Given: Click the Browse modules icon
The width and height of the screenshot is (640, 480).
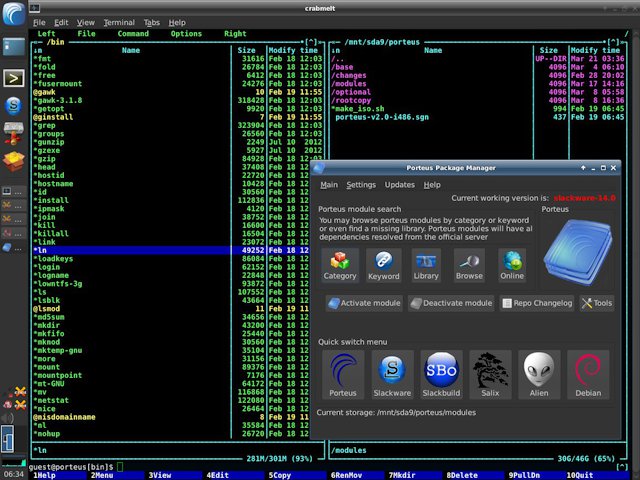Looking at the screenshot, I should click(x=469, y=265).
